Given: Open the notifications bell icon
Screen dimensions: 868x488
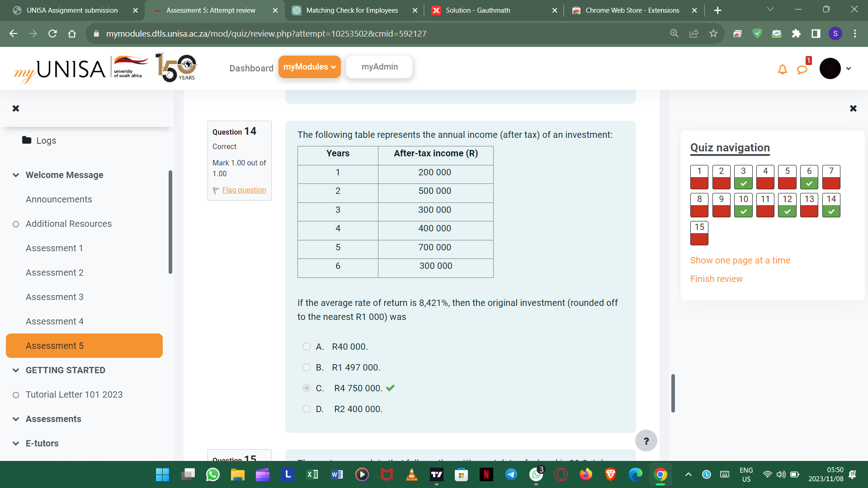Looking at the screenshot, I should [782, 70].
